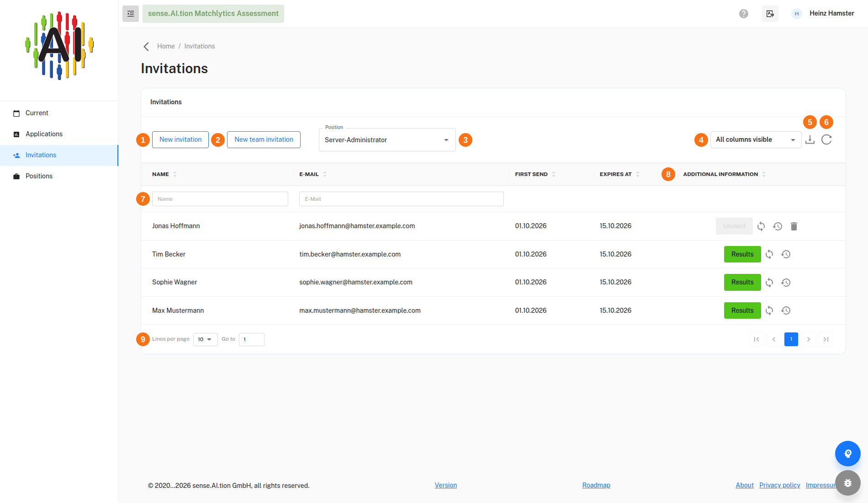868x503 pixels.
Task: Resend invitation for Sophie Wagner
Action: click(769, 283)
